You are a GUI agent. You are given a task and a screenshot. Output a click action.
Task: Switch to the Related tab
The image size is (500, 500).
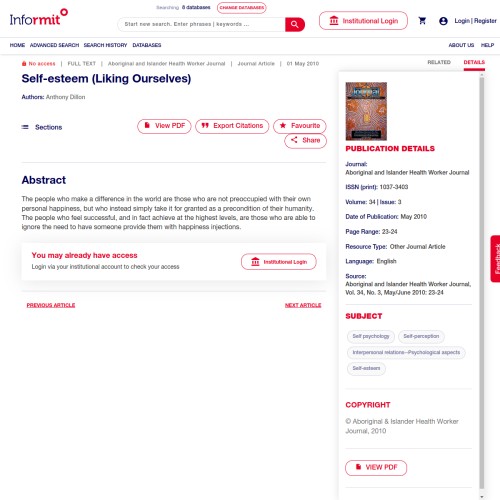click(439, 62)
